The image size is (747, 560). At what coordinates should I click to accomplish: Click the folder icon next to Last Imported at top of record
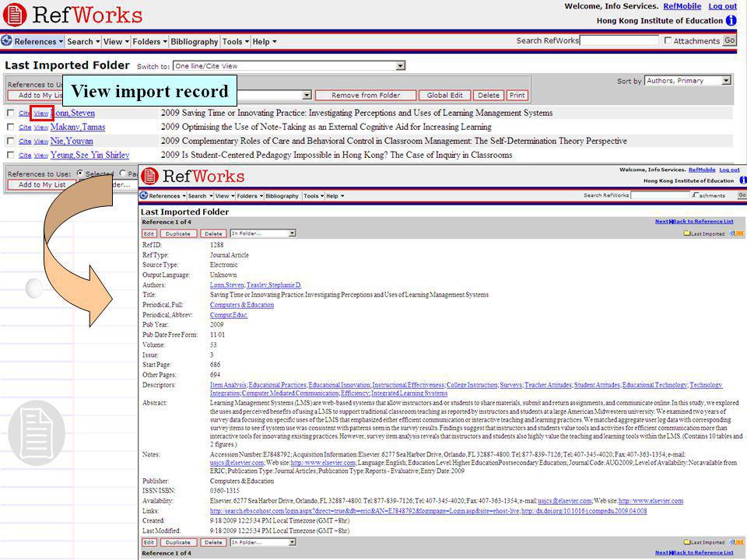686,234
